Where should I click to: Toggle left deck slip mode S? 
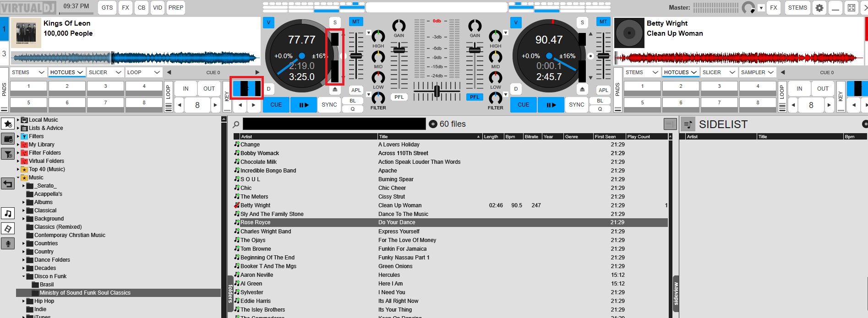coord(335,22)
